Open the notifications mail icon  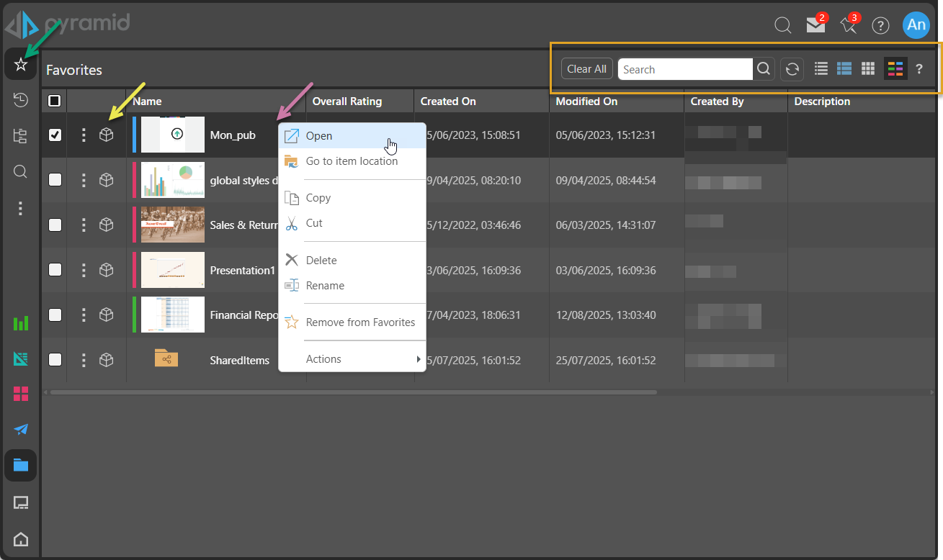(x=815, y=25)
